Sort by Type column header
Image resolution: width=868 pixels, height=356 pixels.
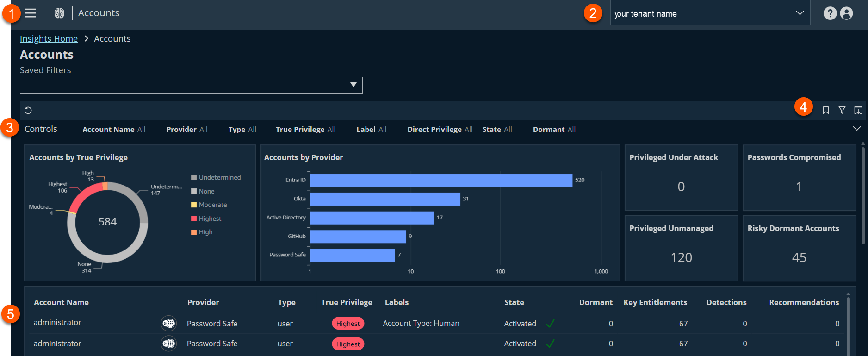[x=286, y=302]
